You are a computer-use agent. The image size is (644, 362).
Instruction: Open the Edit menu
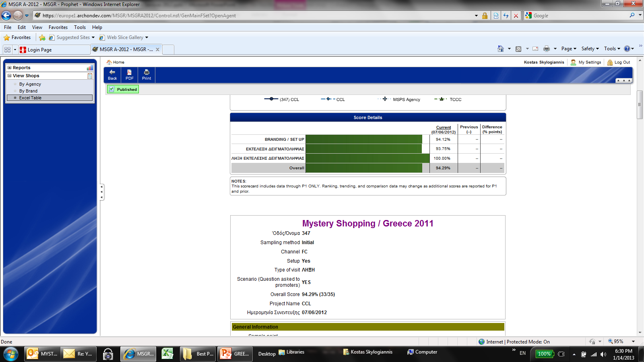pyautogui.click(x=22, y=27)
